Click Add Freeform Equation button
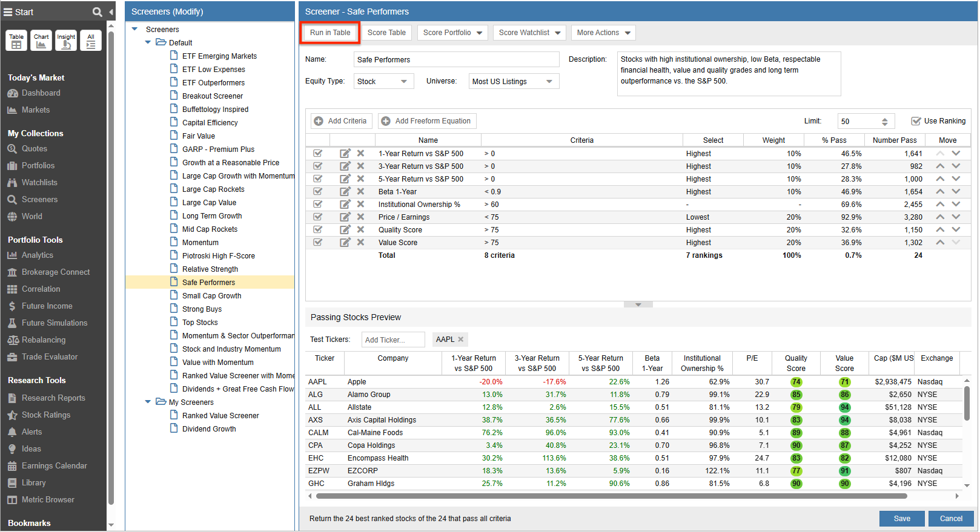Screen dimensions: 980x532 coord(427,121)
